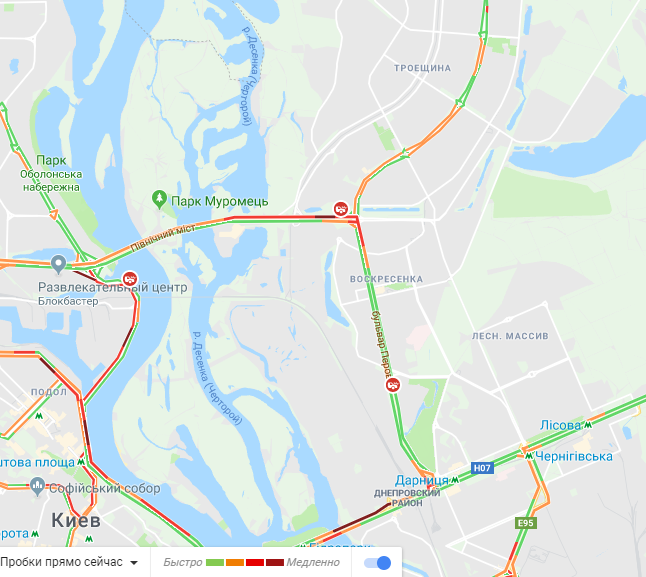The image size is (646, 577).
Task: Select the Парк Муромець green tree pin
Action: tap(159, 199)
